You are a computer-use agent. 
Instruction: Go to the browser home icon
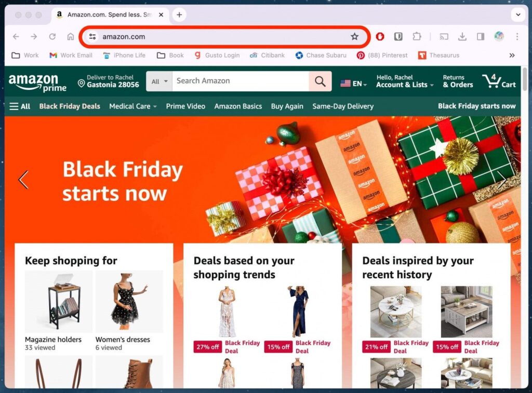[71, 37]
